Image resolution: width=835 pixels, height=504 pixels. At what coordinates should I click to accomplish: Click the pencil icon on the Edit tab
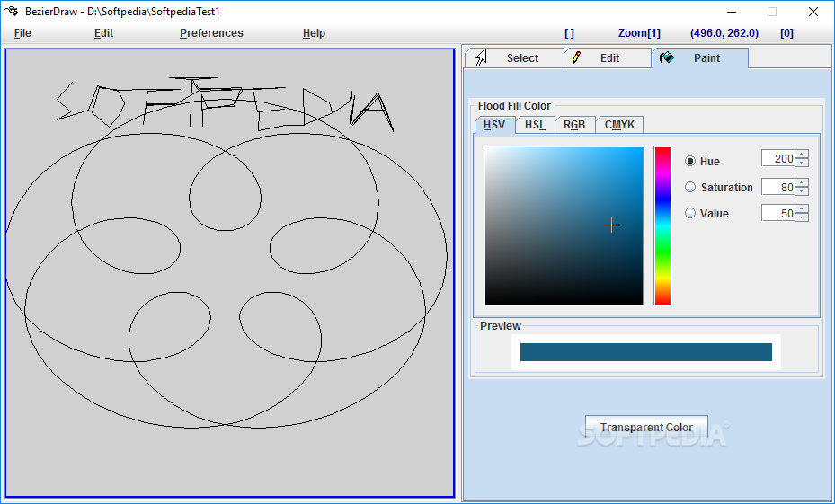pos(576,57)
